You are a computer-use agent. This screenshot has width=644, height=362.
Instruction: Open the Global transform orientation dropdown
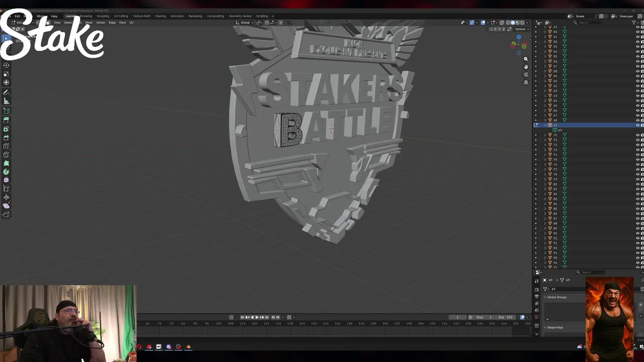244,23
